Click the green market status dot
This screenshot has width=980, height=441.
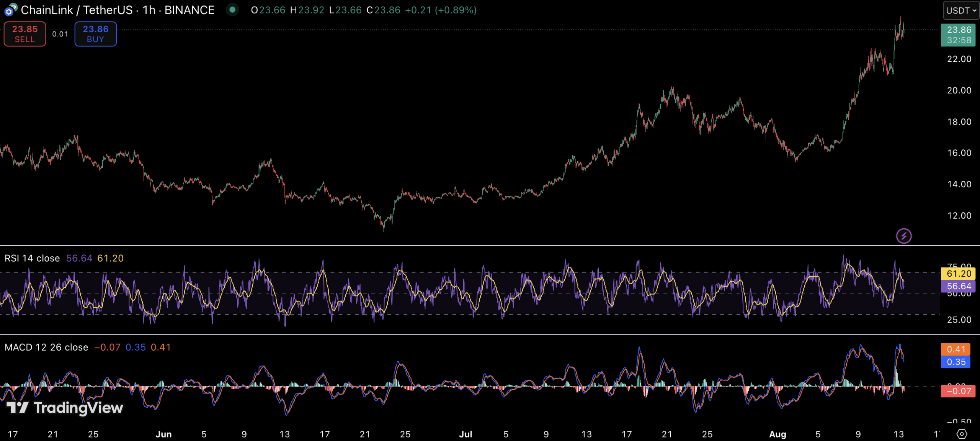(232, 10)
